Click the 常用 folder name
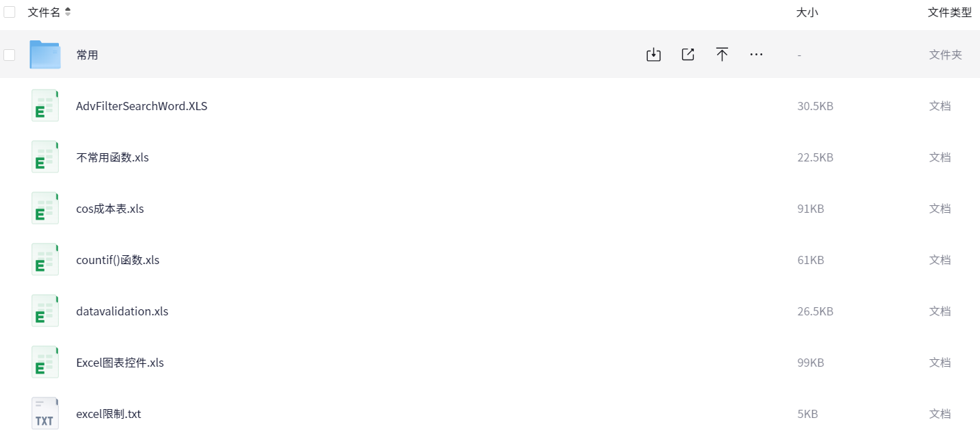The image size is (980, 444). coord(87,55)
